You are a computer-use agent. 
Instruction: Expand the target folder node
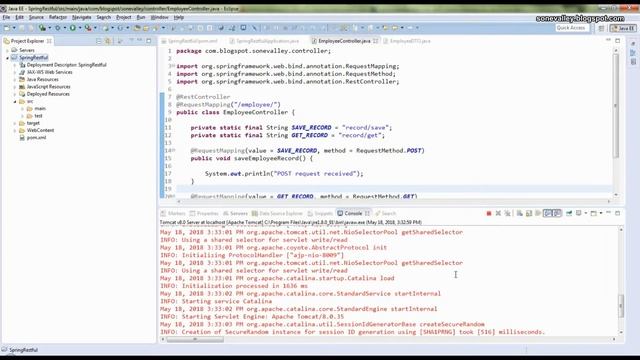point(15,123)
